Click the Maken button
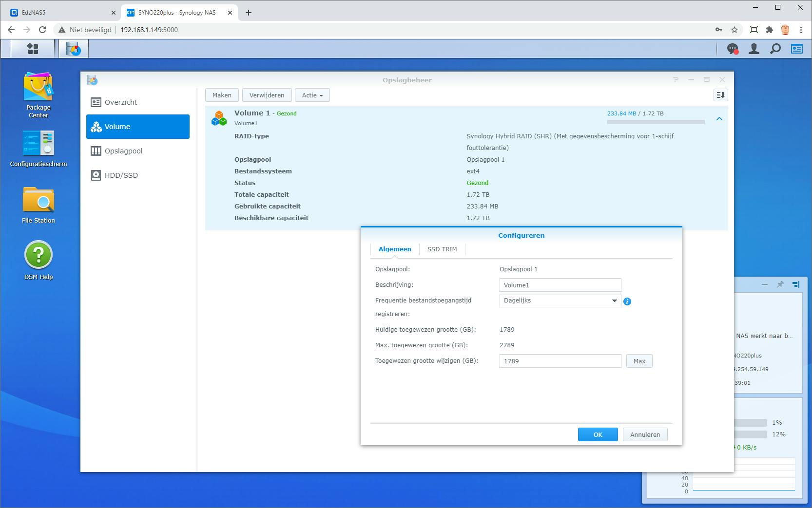 click(222, 95)
